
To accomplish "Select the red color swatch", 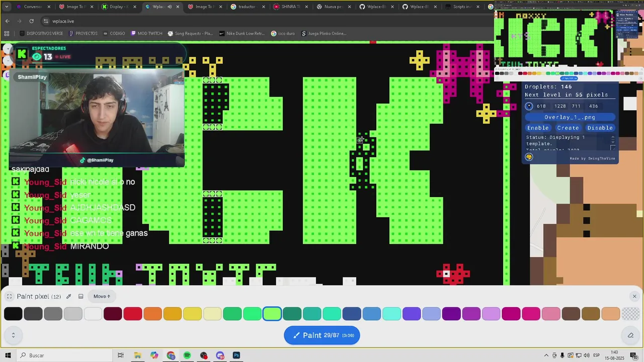I will pos(133,314).
